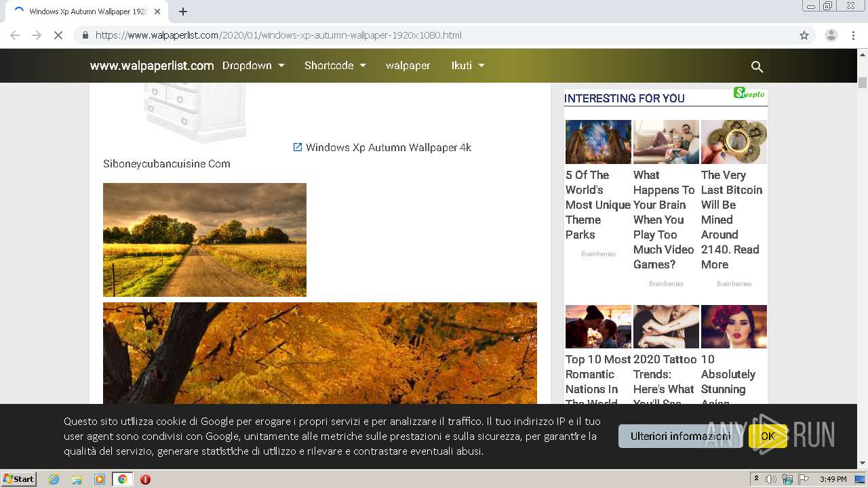
Task: Open 5 Of The World's Most Unique Theme Parks
Action: point(597,205)
